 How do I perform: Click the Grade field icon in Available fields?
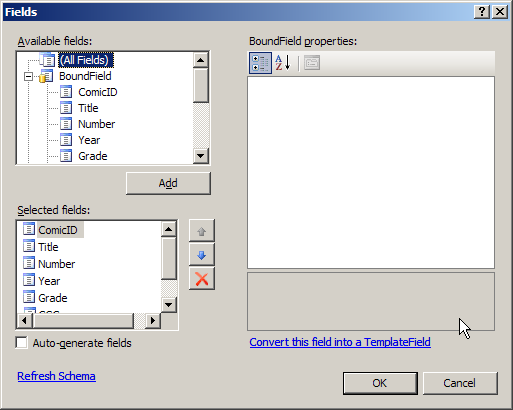coord(66,156)
